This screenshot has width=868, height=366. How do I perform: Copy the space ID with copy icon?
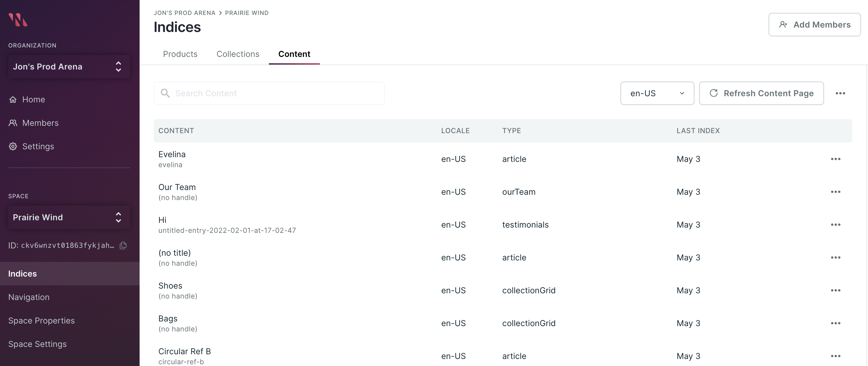coord(123,245)
